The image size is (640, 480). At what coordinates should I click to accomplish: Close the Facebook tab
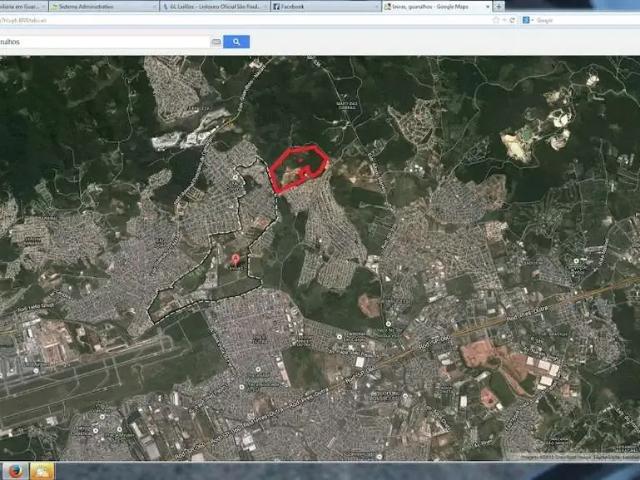point(376,7)
